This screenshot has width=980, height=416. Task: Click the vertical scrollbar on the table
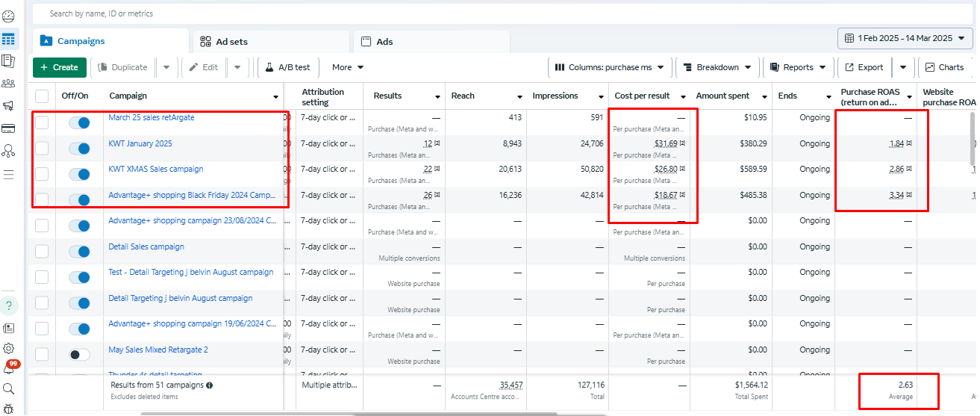pos(972,139)
